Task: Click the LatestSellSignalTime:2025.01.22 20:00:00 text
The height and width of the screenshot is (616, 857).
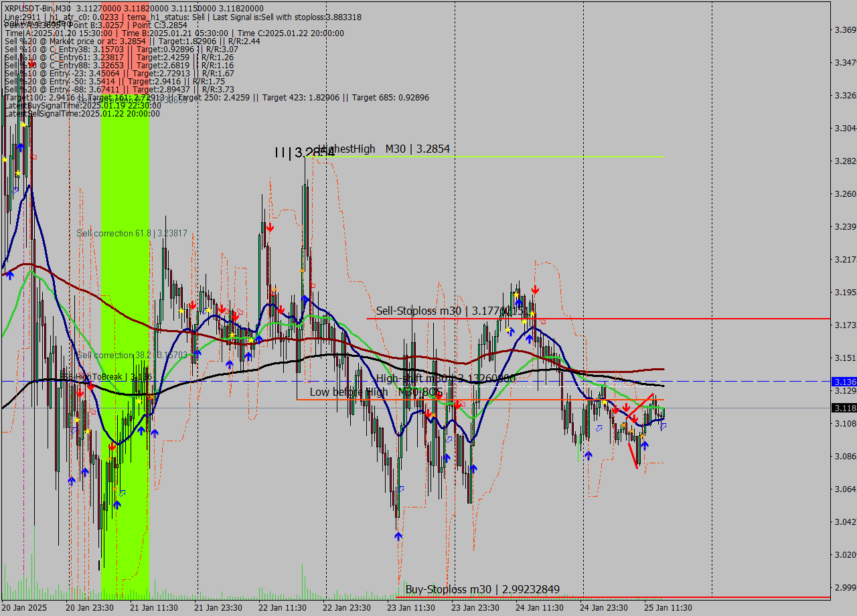Action: (x=82, y=113)
